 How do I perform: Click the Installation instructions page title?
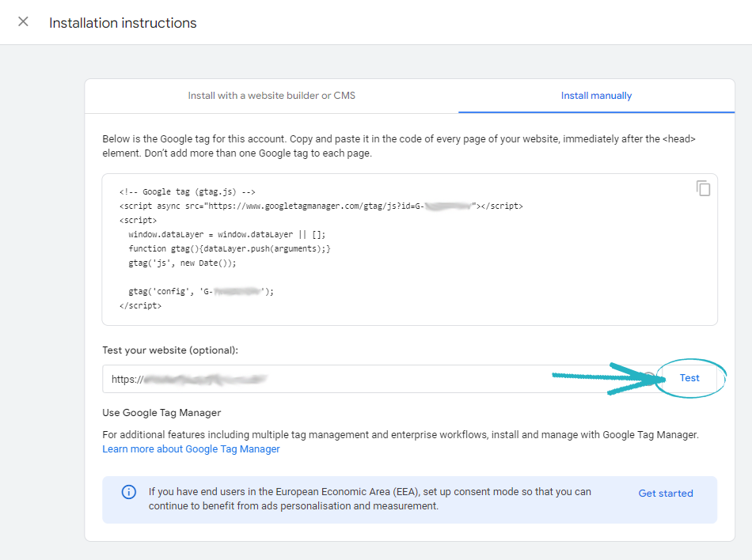pyautogui.click(x=123, y=23)
